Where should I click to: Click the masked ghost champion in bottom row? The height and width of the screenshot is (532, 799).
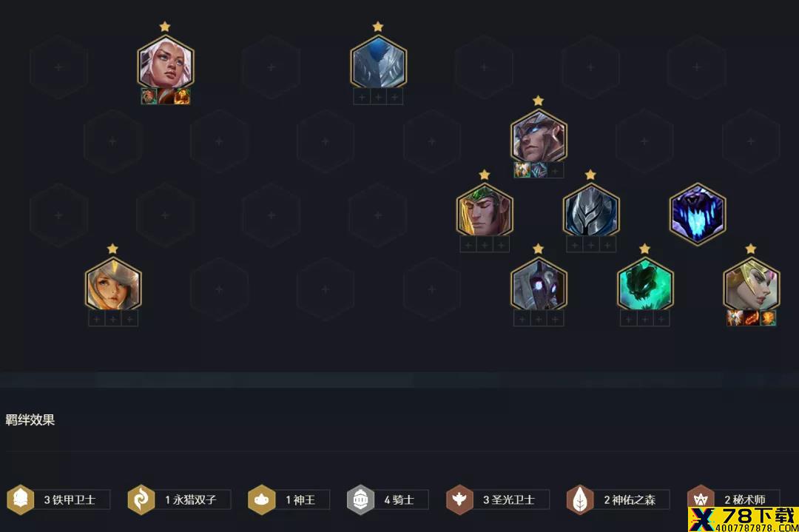coord(539,286)
